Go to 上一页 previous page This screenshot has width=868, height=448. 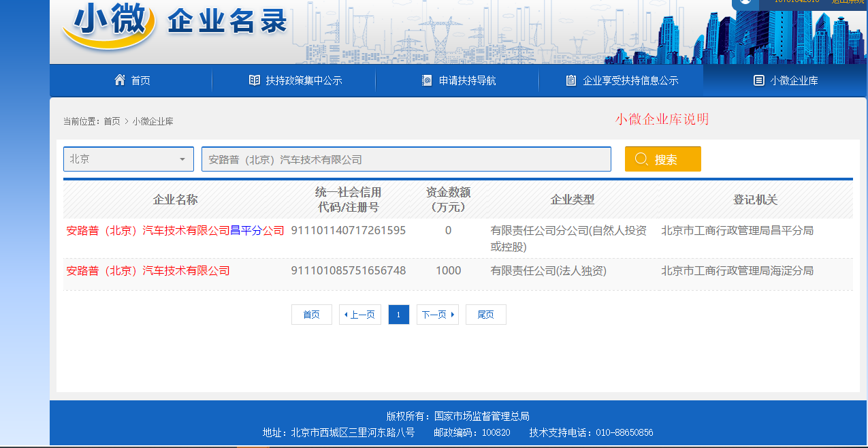pos(360,315)
